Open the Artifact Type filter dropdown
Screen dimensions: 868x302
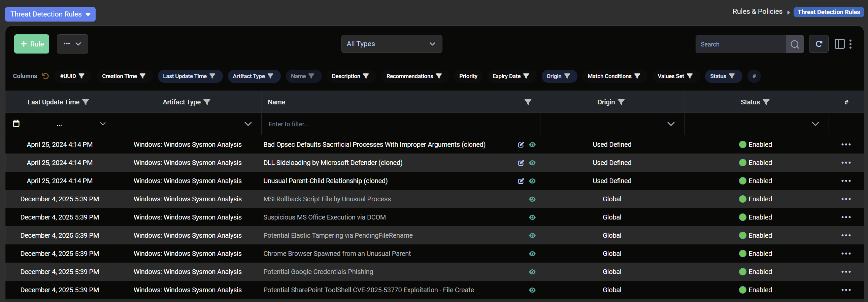pyautogui.click(x=248, y=124)
